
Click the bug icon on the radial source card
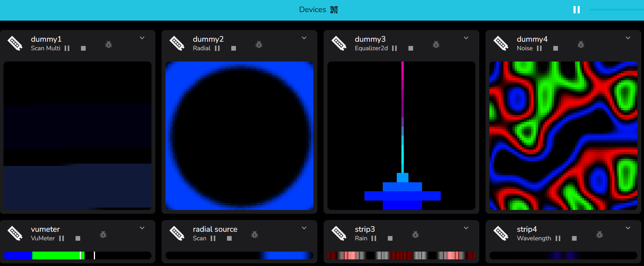255,234
